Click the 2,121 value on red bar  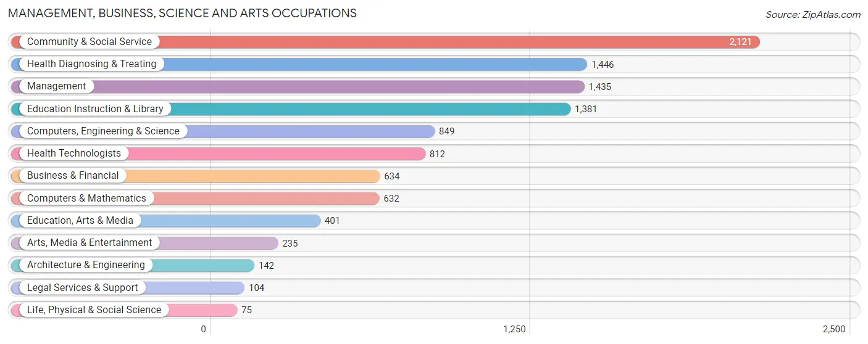tap(740, 42)
